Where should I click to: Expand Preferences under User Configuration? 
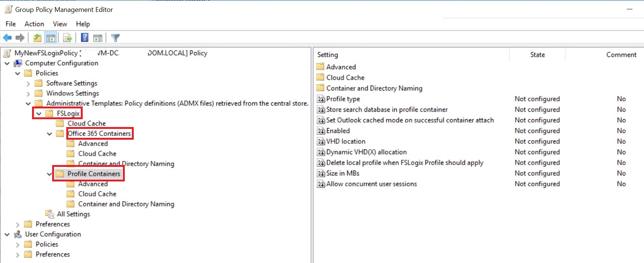[18, 255]
